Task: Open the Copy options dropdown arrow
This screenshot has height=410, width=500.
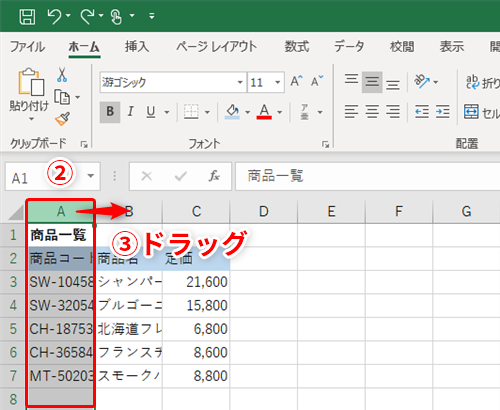Action: [77, 97]
